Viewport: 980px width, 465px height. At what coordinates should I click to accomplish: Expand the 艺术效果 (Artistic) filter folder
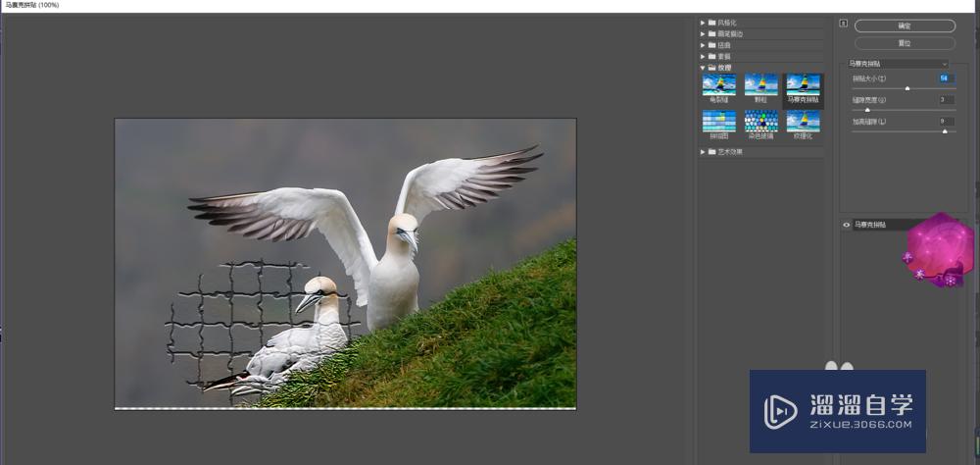click(703, 152)
